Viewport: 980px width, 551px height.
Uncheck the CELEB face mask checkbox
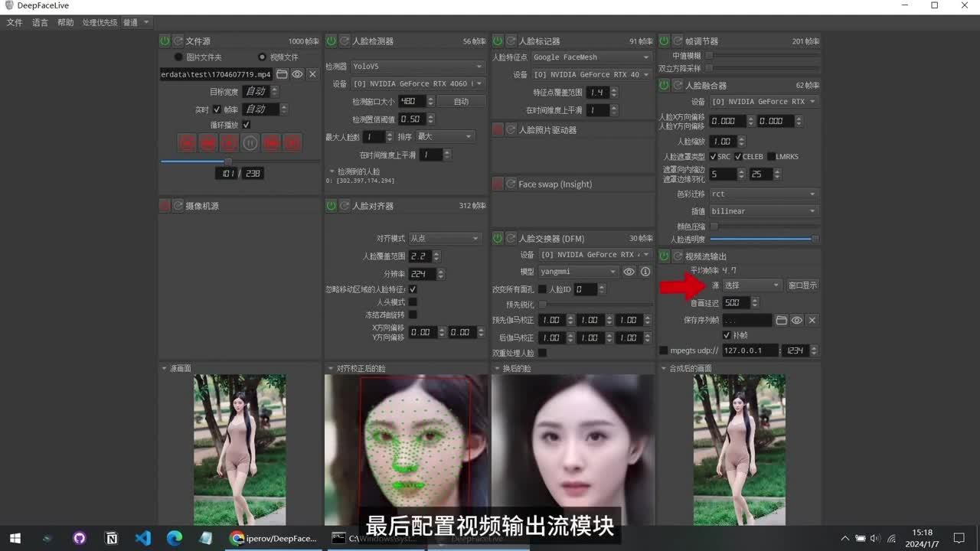coord(737,156)
